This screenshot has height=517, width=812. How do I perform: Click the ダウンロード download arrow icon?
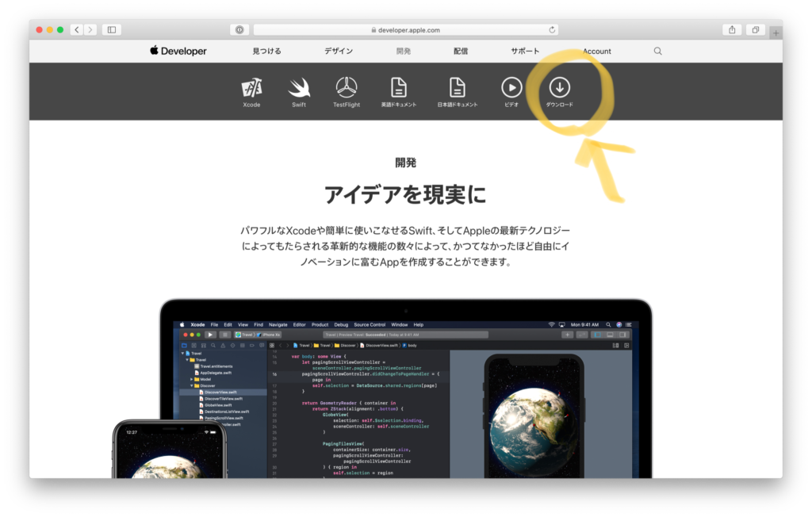[559, 88]
